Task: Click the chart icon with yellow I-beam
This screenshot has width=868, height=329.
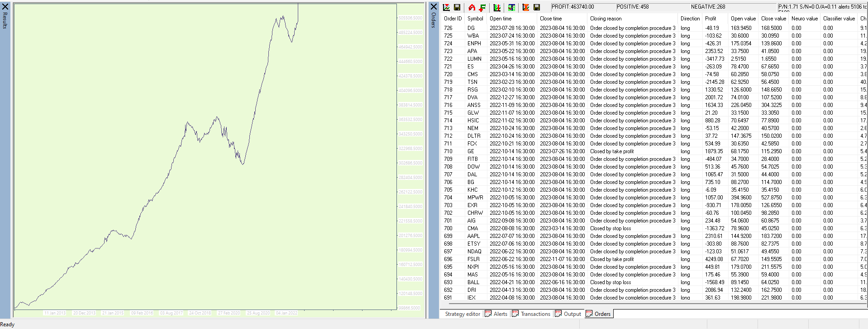Action: (x=526, y=7)
